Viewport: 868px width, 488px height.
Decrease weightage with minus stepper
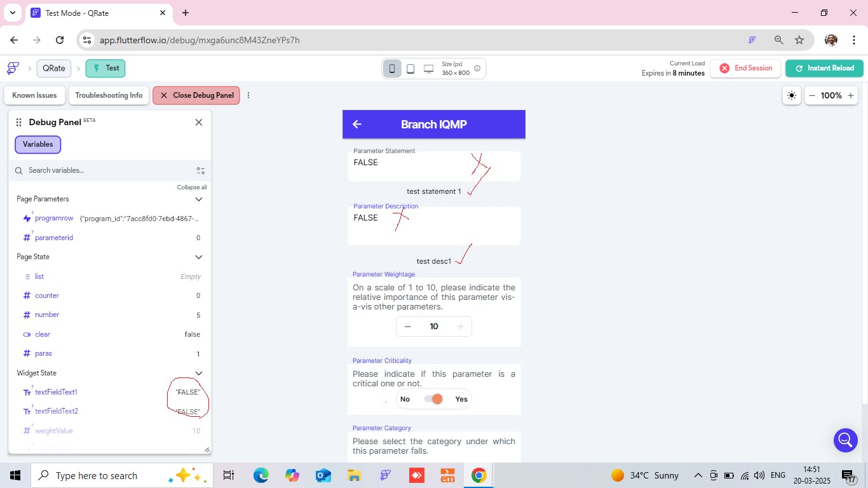tap(408, 327)
